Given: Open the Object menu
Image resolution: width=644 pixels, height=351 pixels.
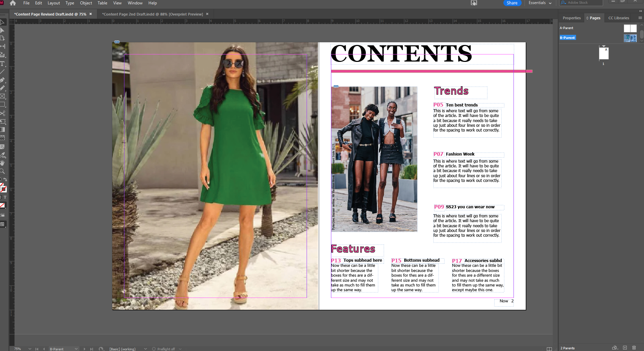Looking at the screenshot, I should [x=86, y=3].
